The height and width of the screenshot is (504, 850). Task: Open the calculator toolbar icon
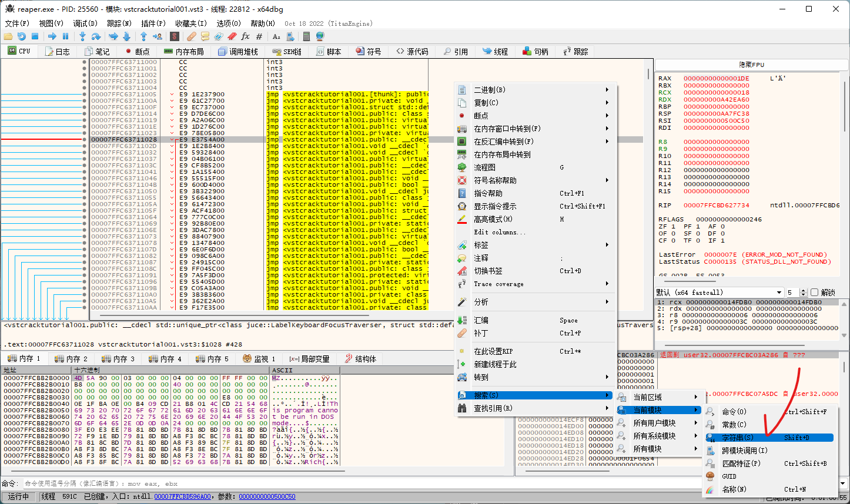pos(306,36)
